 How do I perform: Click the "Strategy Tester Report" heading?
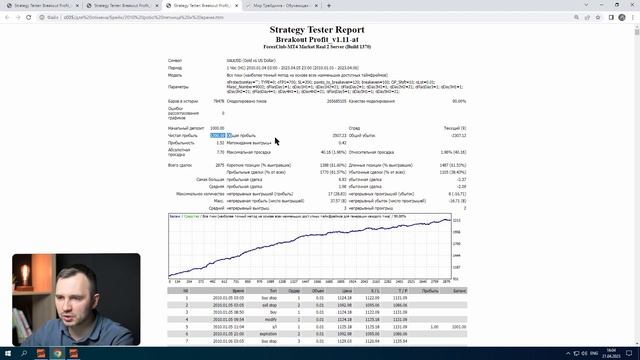click(x=317, y=30)
